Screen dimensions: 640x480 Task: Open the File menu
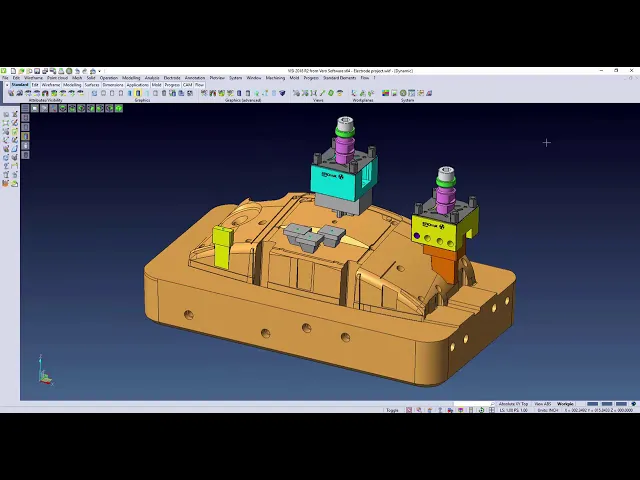(5, 78)
